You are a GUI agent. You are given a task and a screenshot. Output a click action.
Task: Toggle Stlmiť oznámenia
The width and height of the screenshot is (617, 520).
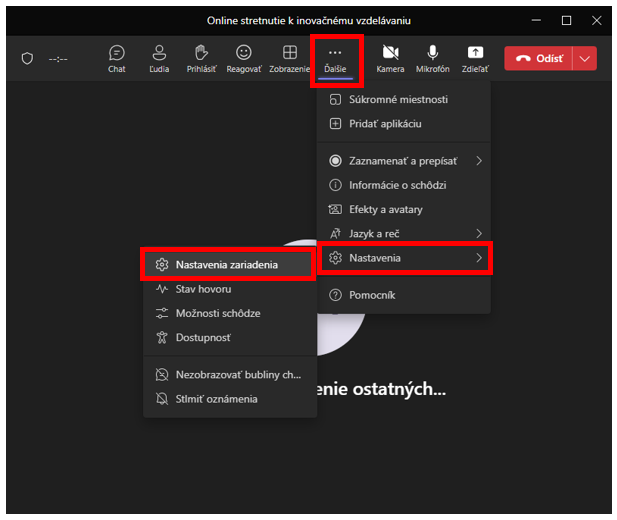230,399
